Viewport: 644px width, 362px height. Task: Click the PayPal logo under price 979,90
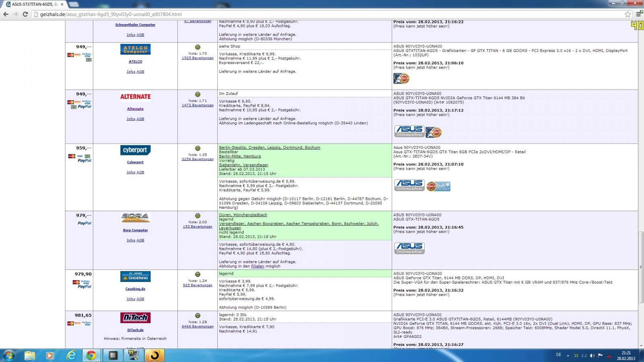coord(85,287)
